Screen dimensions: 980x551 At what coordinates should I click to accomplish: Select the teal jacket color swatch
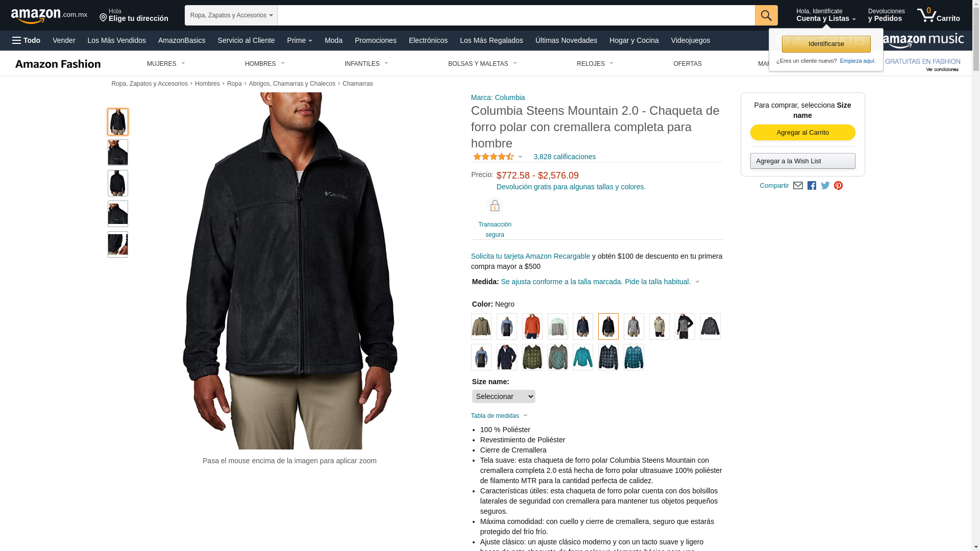[582, 357]
